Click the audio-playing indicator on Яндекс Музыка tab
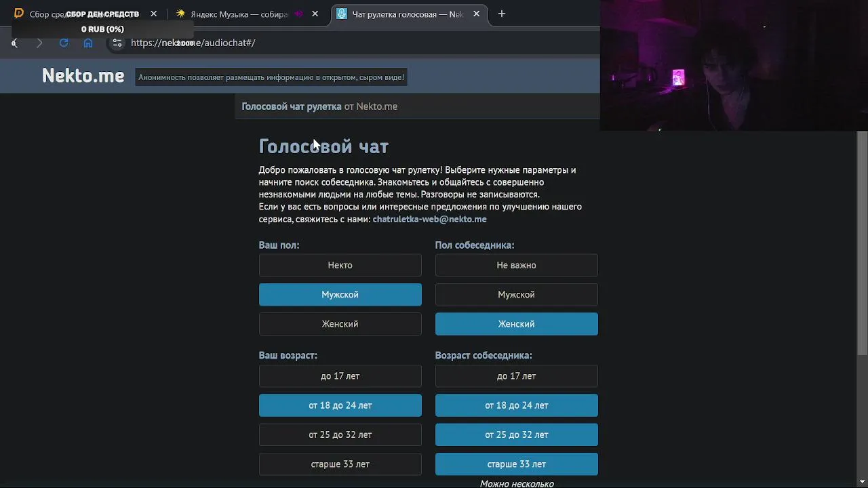This screenshot has height=488, width=868. coord(298,14)
